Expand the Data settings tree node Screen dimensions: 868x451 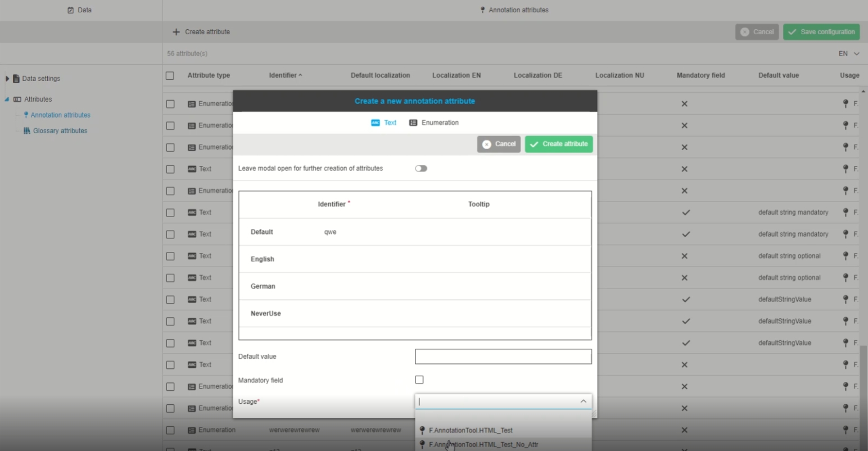point(7,79)
